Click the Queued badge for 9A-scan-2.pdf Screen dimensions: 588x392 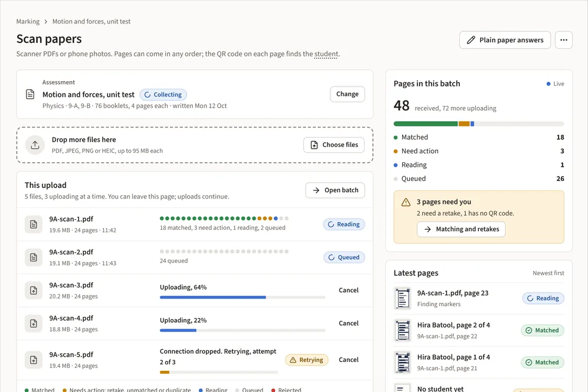coord(344,257)
